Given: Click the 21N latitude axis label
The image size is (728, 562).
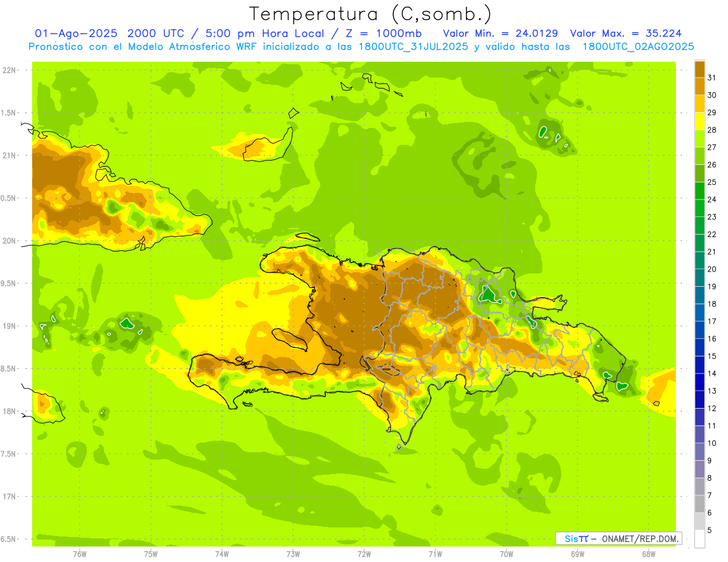Looking at the screenshot, I should point(10,155).
